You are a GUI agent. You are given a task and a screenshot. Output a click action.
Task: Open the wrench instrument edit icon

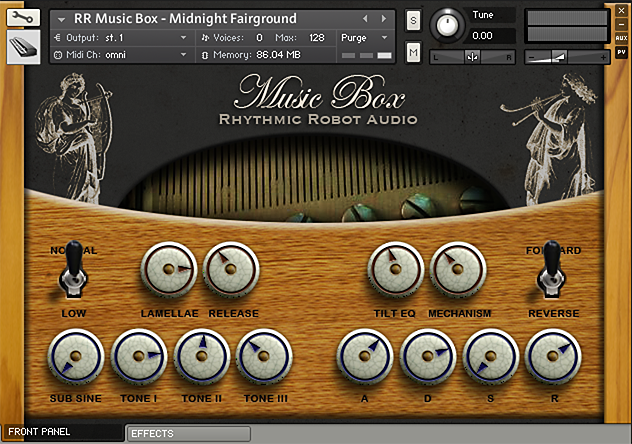pos(23,17)
